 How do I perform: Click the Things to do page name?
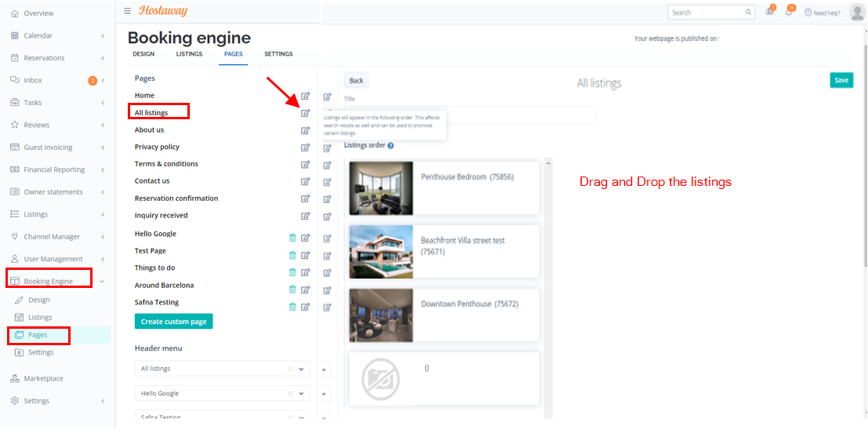point(154,268)
